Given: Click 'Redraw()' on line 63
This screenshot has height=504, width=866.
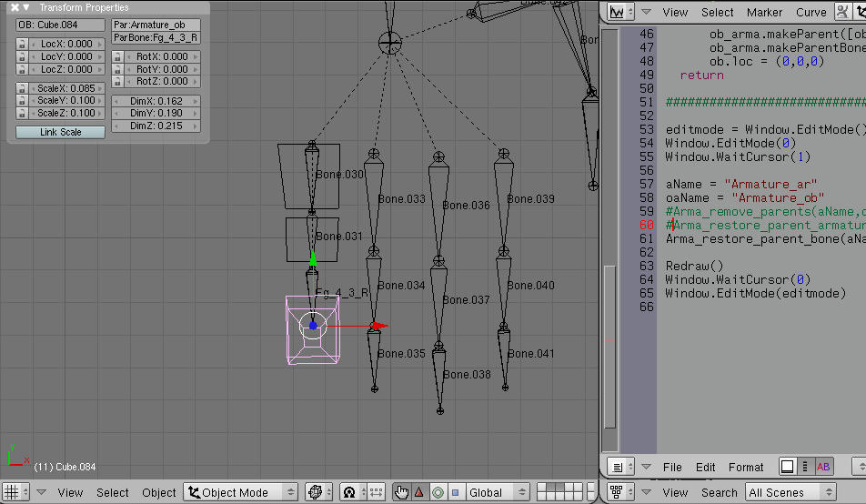Looking at the screenshot, I should (x=694, y=266).
